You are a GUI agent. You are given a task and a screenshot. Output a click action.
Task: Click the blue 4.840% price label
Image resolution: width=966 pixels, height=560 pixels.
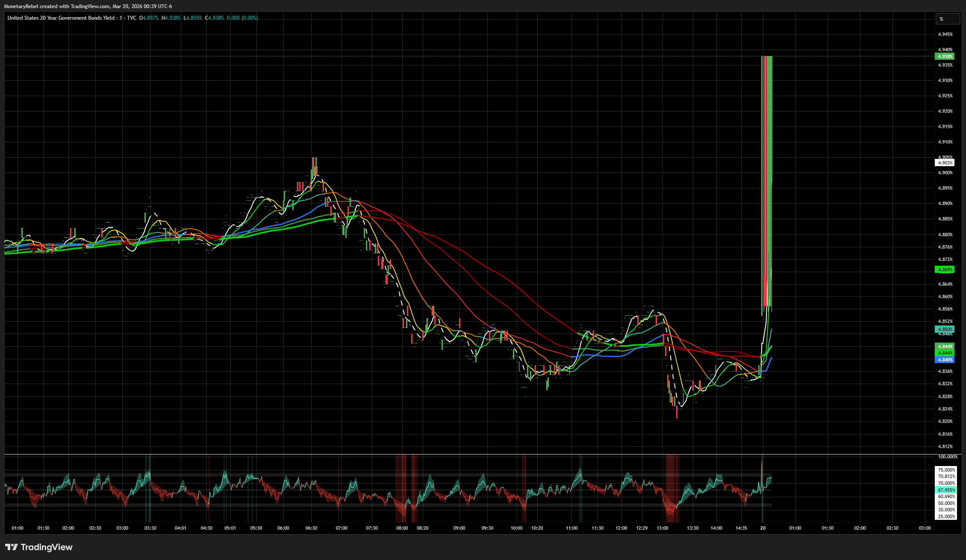[x=945, y=360]
